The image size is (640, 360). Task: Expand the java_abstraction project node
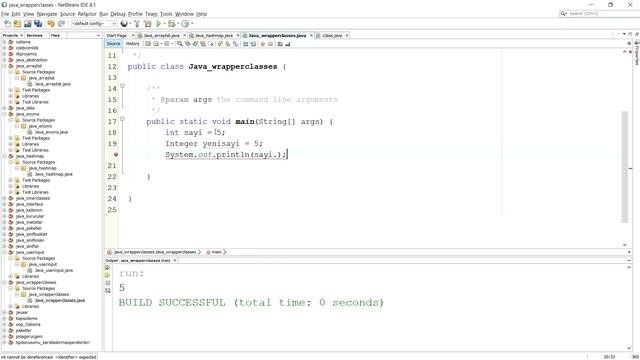[4, 60]
